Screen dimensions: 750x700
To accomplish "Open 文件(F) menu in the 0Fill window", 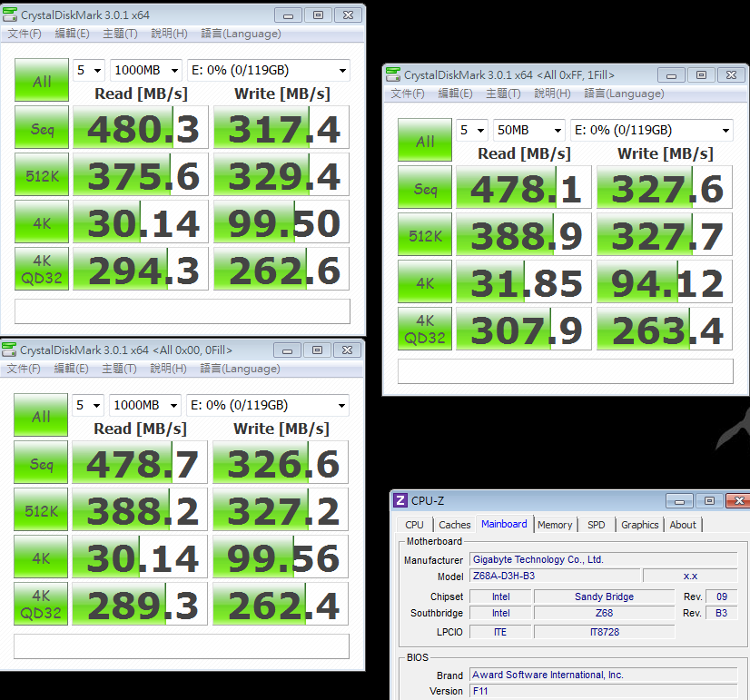I will tap(24, 369).
